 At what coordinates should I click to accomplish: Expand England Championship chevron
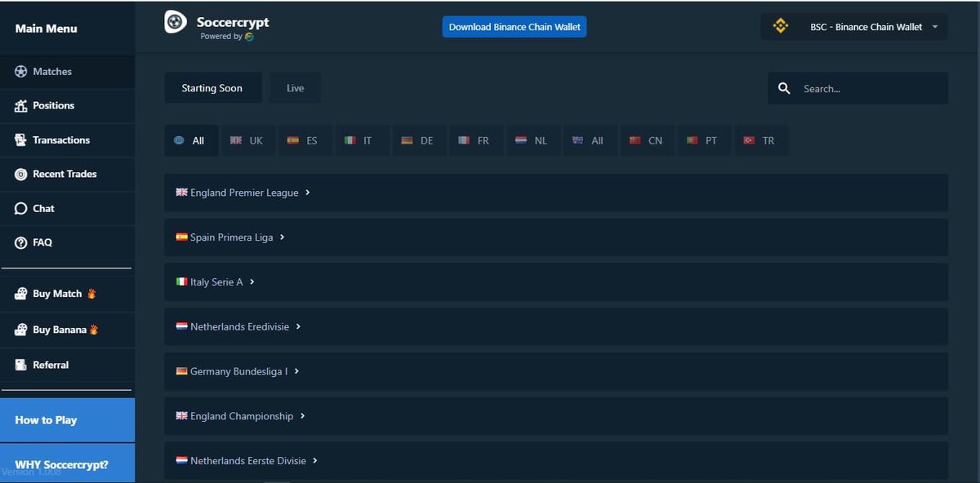point(303,416)
